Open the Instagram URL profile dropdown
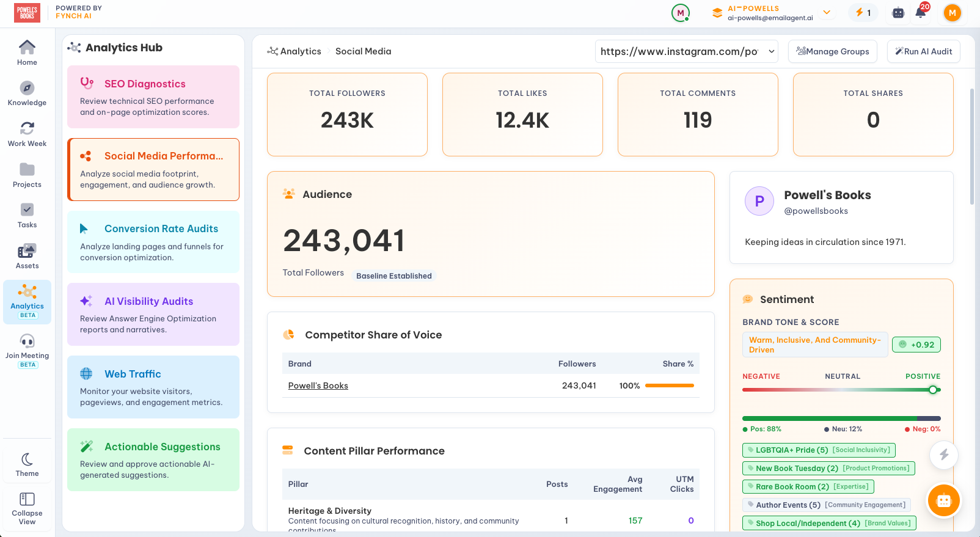 (x=687, y=51)
